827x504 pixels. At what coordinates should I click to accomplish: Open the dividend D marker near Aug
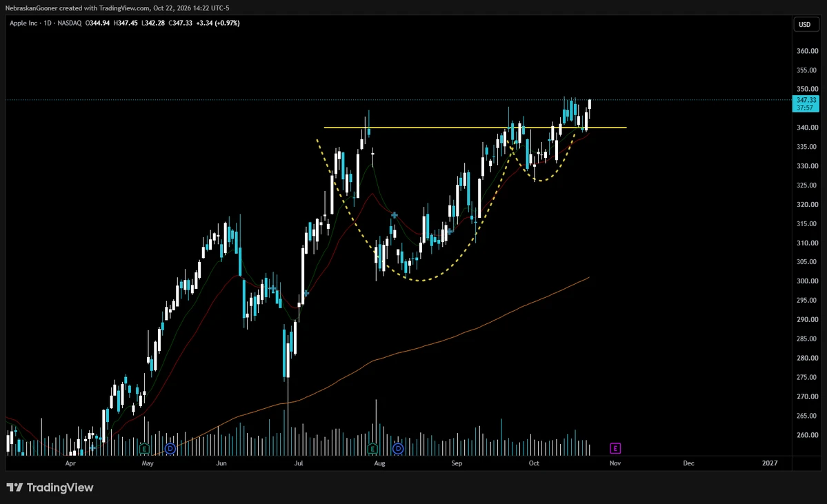tap(398, 449)
